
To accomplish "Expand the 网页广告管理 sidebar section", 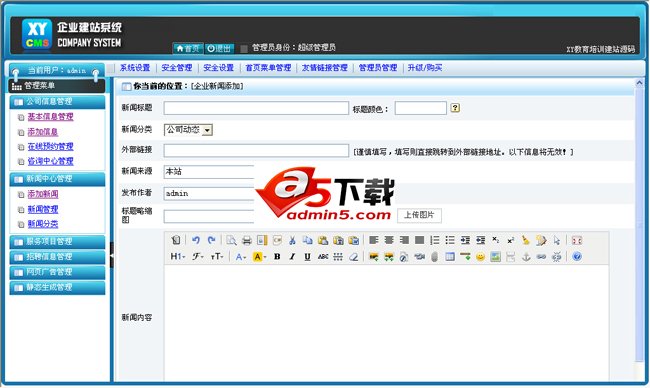I will click(57, 272).
